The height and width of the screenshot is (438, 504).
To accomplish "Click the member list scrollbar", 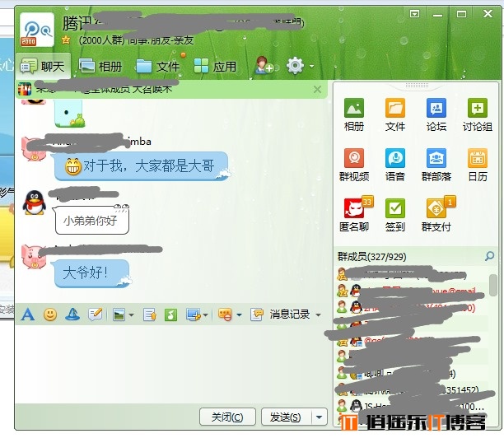I will (x=492, y=284).
